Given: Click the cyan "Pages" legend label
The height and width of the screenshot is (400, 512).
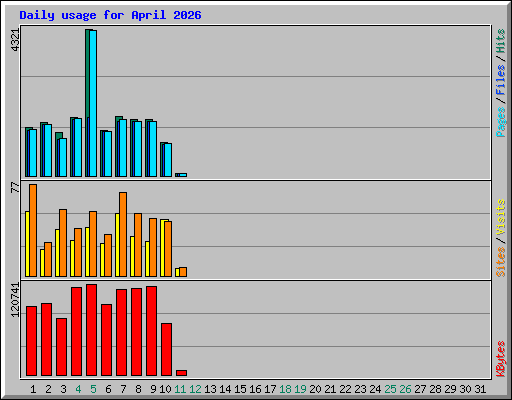Looking at the screenshot, I should pos(501,122).
